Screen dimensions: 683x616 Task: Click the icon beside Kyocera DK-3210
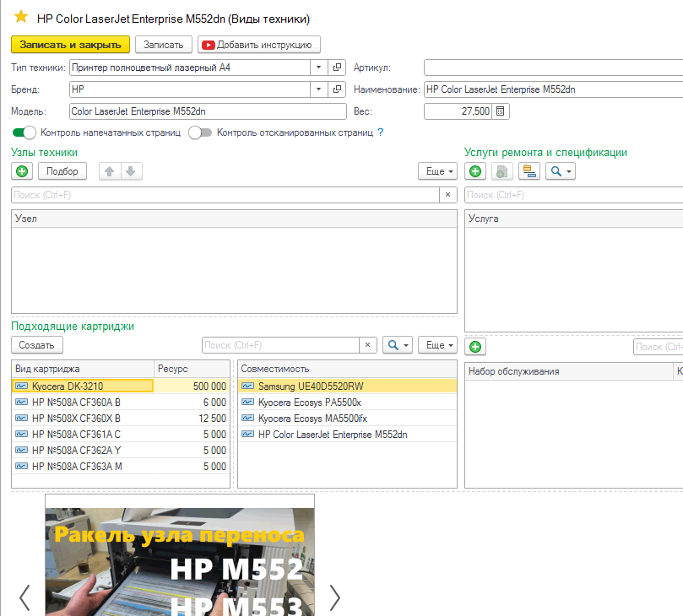pyautogui.click(x=21, y=386)
